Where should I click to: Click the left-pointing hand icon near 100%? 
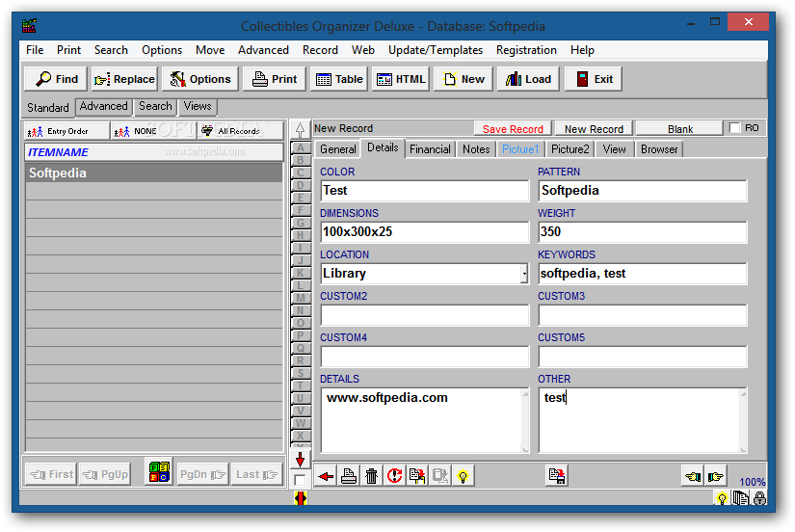tap(693, 476)
